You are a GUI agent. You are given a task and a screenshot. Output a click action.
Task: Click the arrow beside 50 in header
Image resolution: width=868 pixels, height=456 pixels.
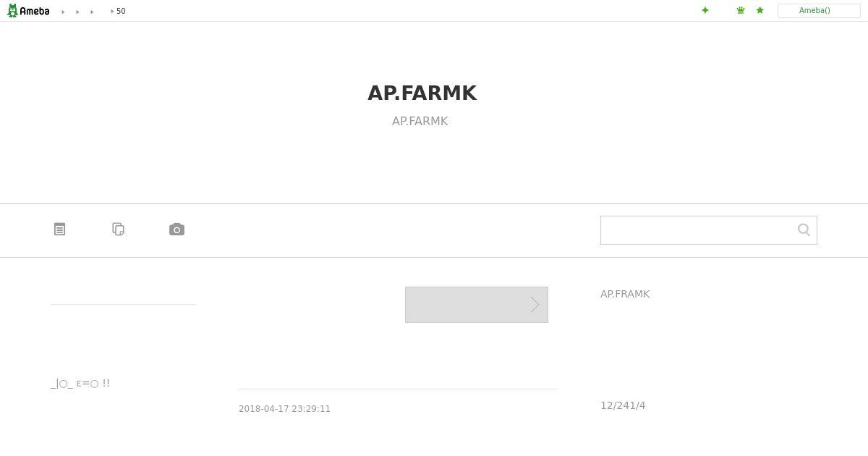click(112, 12)
